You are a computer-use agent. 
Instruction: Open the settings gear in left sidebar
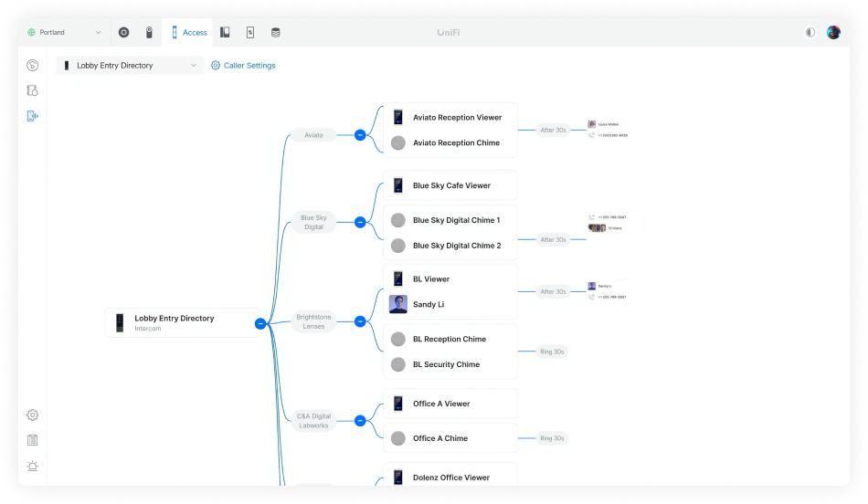point(33,415)
